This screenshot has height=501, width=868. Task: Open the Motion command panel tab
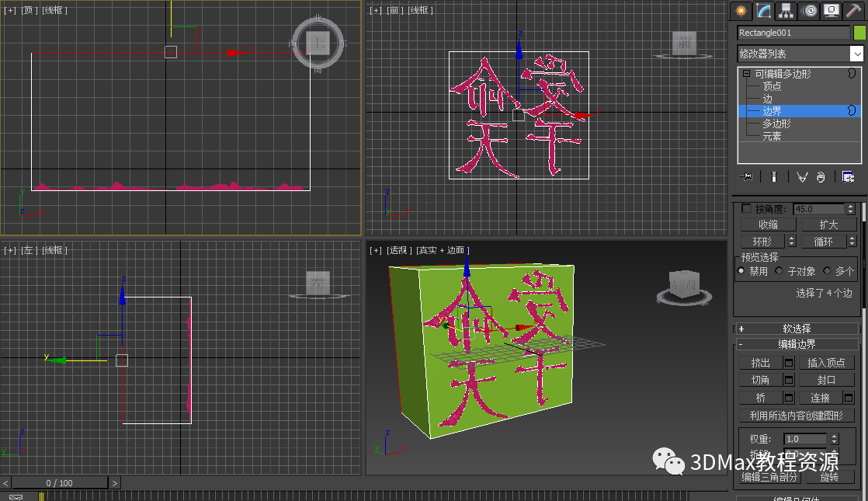tap(809, 11)
